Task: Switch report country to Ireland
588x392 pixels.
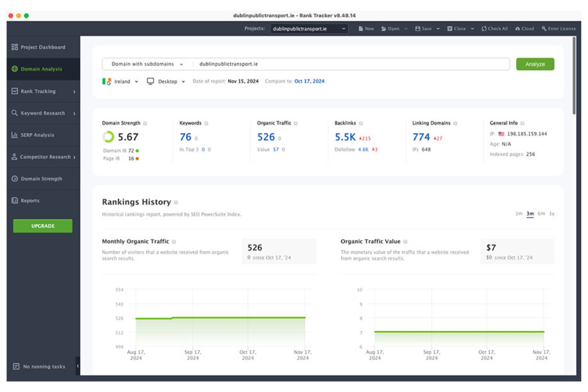Action: click(122, 81)
